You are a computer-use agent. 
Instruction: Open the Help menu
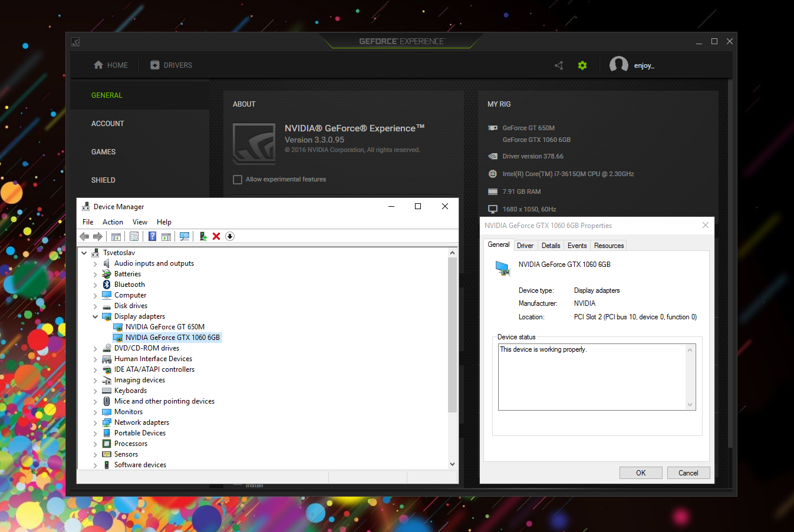[x=164, y=222]
